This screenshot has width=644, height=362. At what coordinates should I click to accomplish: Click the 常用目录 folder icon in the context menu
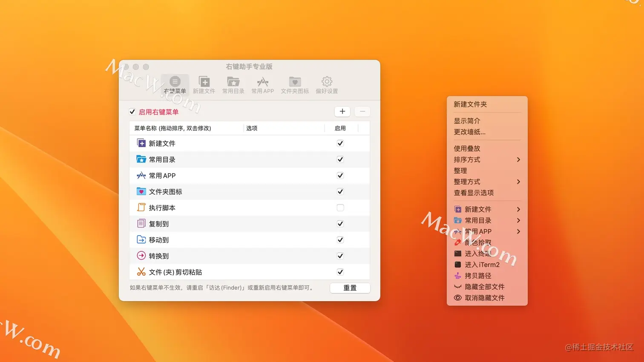(457, 220)
